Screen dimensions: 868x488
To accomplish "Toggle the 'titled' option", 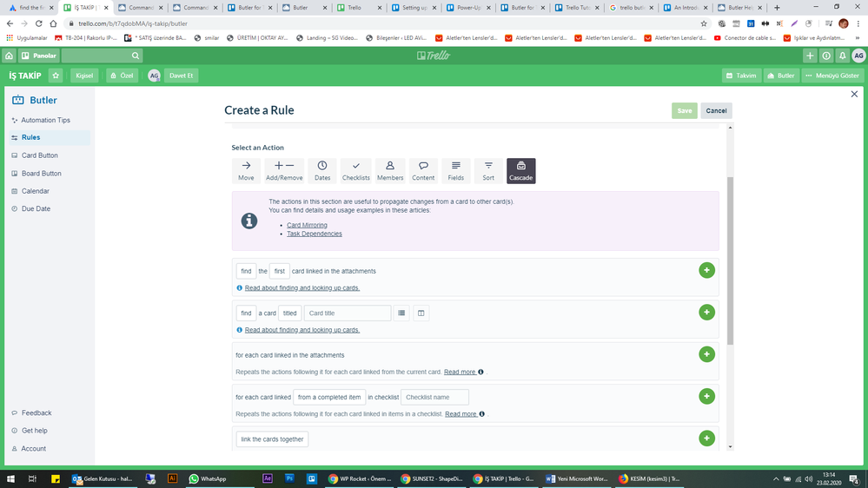I will coord(289,313).
